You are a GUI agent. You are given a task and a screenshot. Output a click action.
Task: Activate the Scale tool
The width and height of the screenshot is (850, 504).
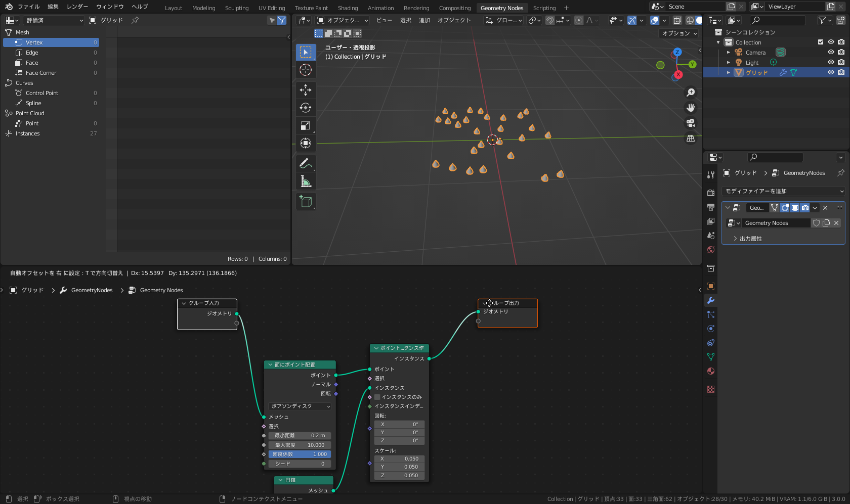(x=306, y=125)
